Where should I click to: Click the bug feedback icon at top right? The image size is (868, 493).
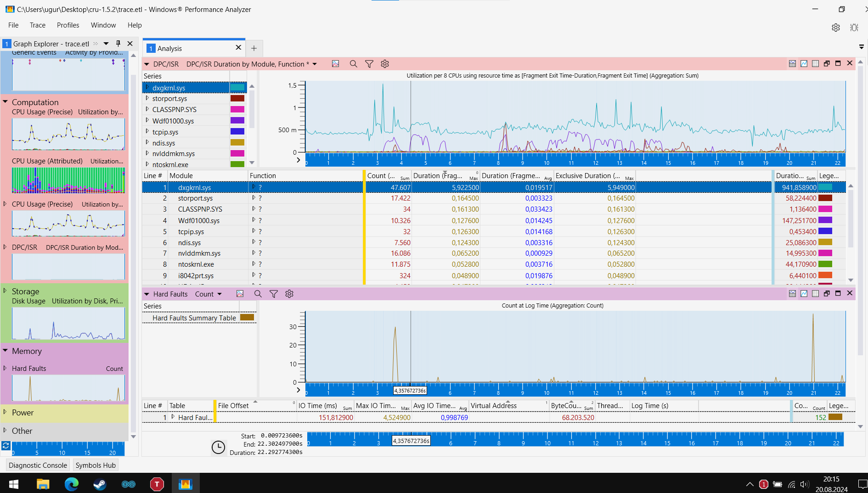854,28
